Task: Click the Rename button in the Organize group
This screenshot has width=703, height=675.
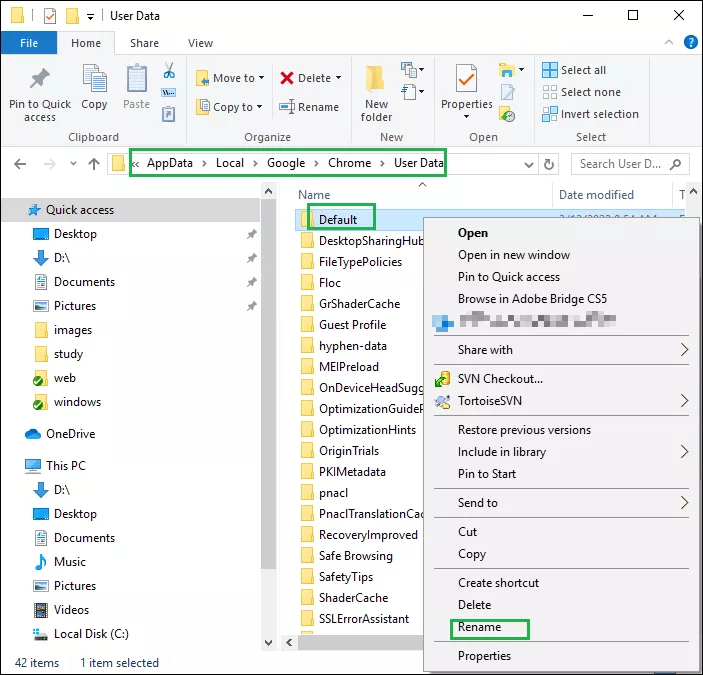Action: point(309,107)
